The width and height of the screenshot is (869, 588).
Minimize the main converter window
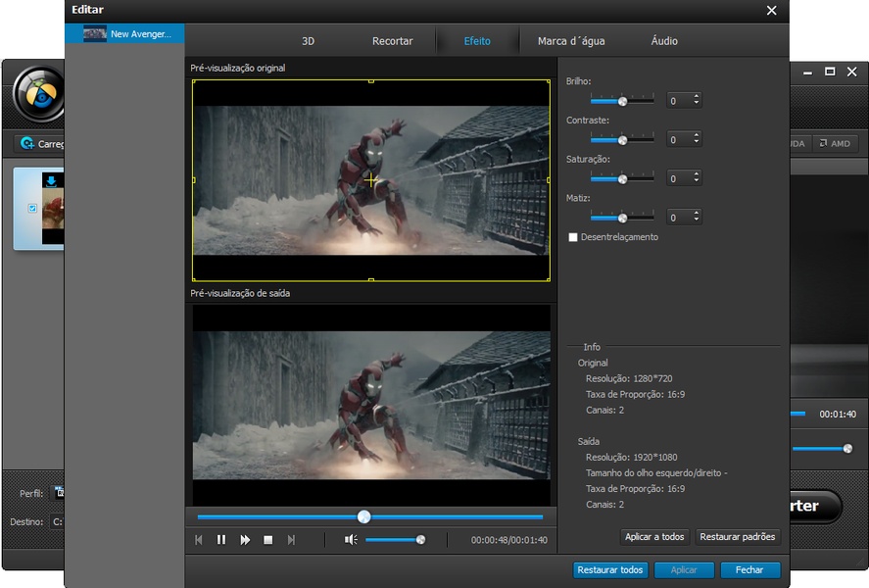807,73
